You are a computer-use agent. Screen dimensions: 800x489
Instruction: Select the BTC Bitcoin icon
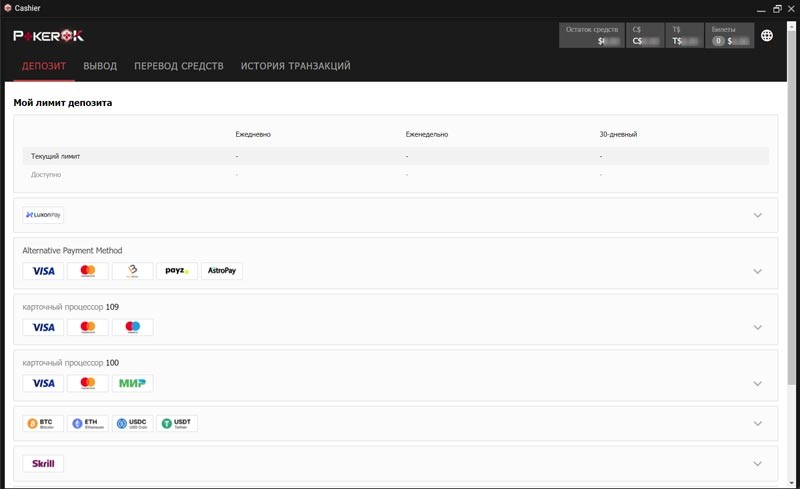point(43,423)
